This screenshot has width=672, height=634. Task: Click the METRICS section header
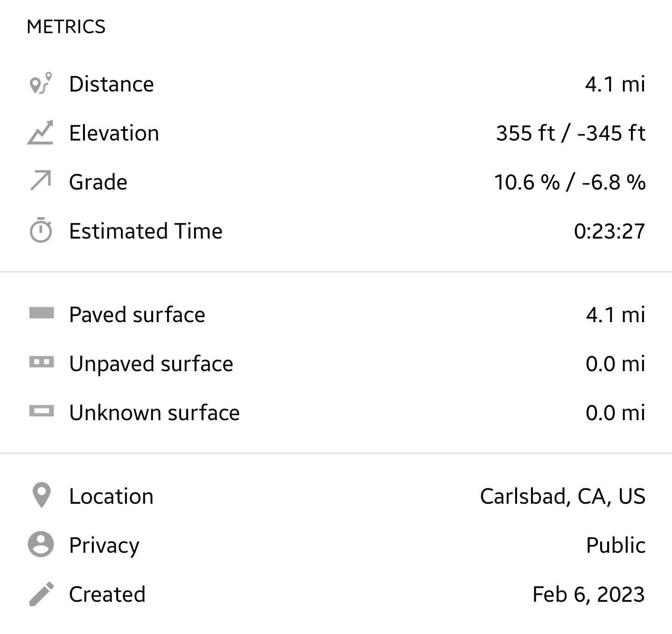tap(66, 27)
